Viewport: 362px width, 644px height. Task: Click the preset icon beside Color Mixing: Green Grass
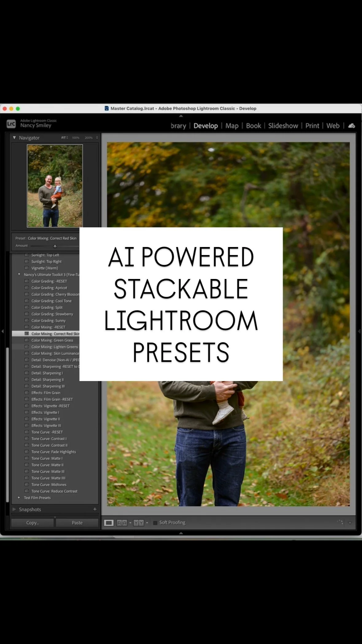pos(27,340)
